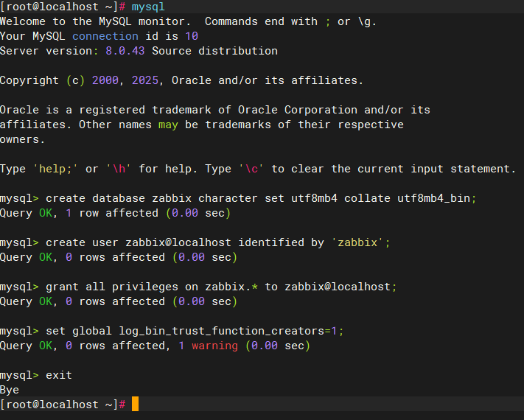
Task: Click 'utf8mb4_bin' in the collate clause
Action: point(433,198)
